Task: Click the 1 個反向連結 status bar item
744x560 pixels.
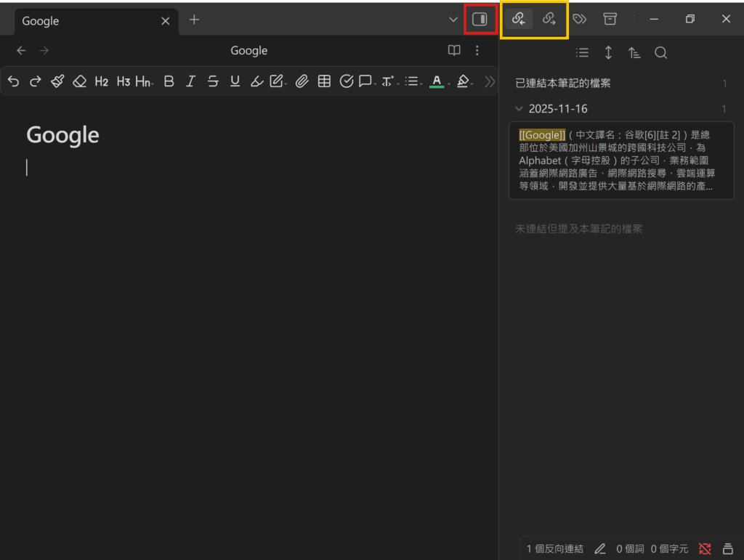Action: (554, 548)
